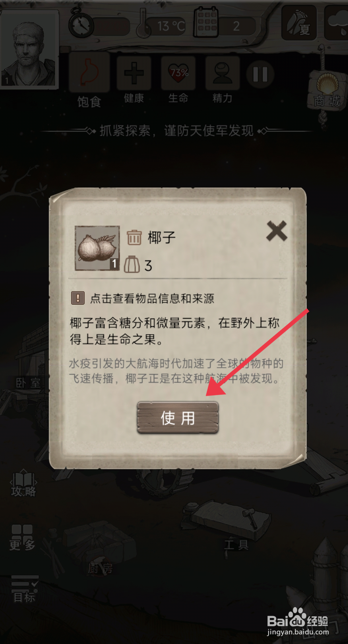Click the 使用 button to use coconut
The width and height of the screenshot is (348, 644).
(x=178, y=418)
